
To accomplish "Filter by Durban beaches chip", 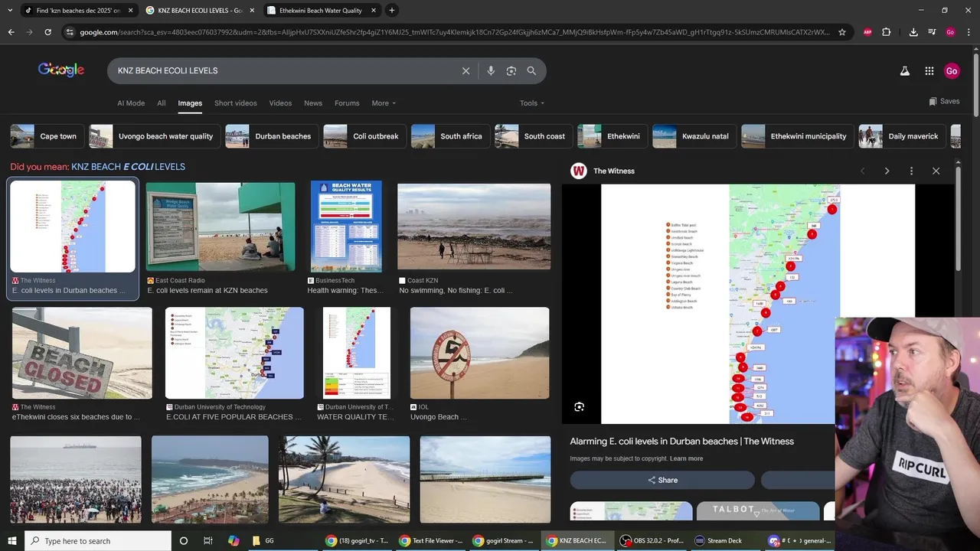I will [x=271, y=136].
